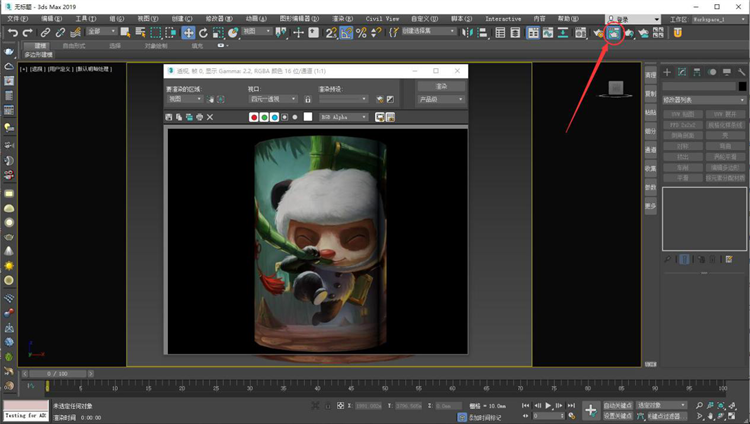Expand the 产品级 render mode dropdown
Image resolution: width=750 pixels, height=424 pixels.
[441, 99]
